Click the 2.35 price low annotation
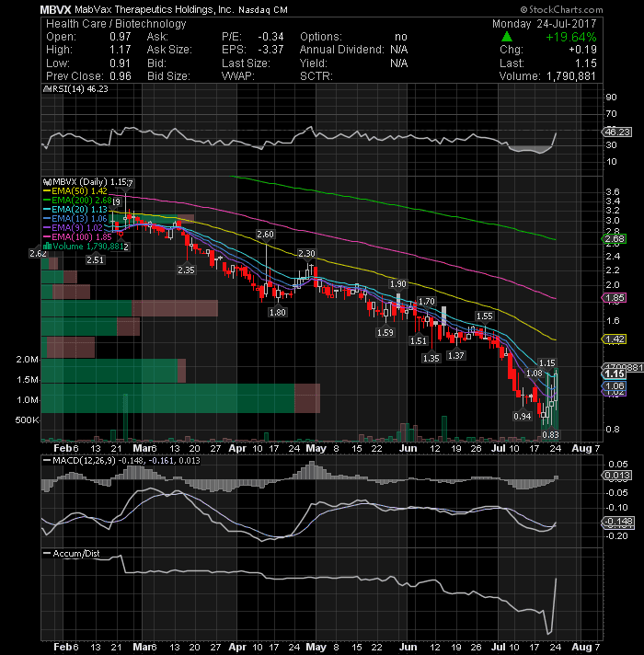Image resolution: width=644 pixels, height=655 pixels. 186,270
